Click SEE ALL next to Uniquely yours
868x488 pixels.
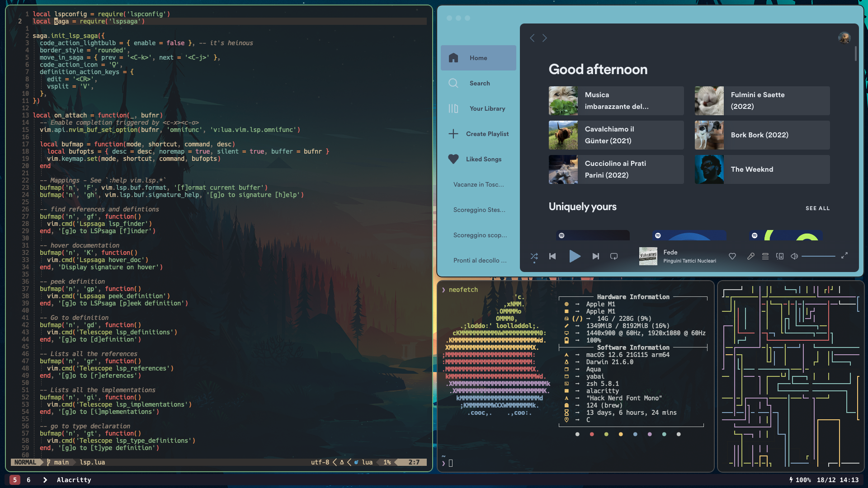(x=817, y=208)
